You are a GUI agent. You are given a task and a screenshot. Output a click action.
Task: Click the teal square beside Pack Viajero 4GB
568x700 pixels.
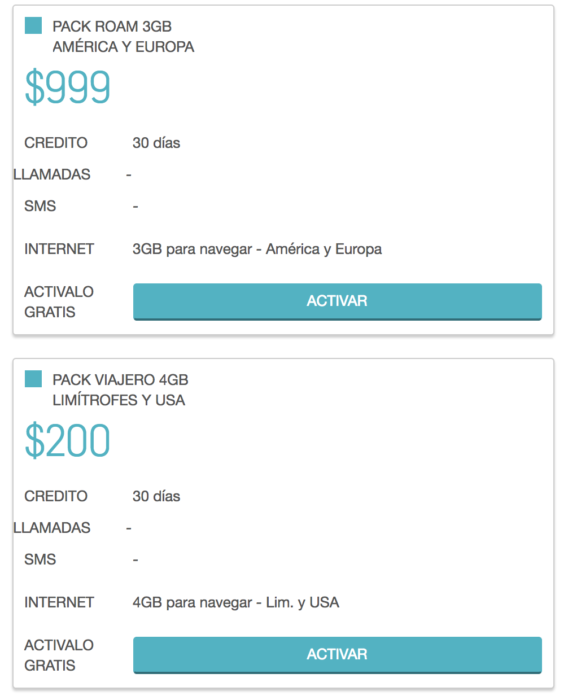tap(33, 379)
